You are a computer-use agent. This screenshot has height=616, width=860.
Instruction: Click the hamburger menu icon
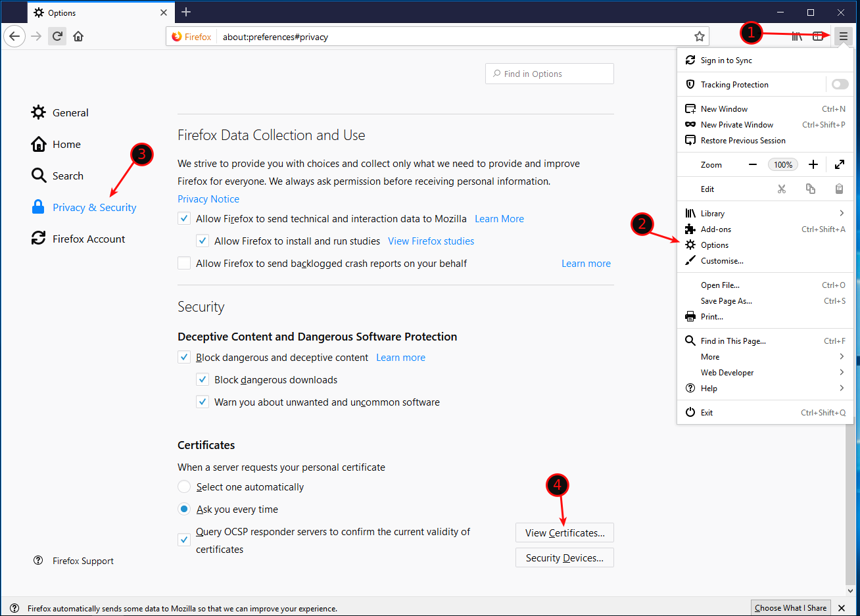[843, 36]
